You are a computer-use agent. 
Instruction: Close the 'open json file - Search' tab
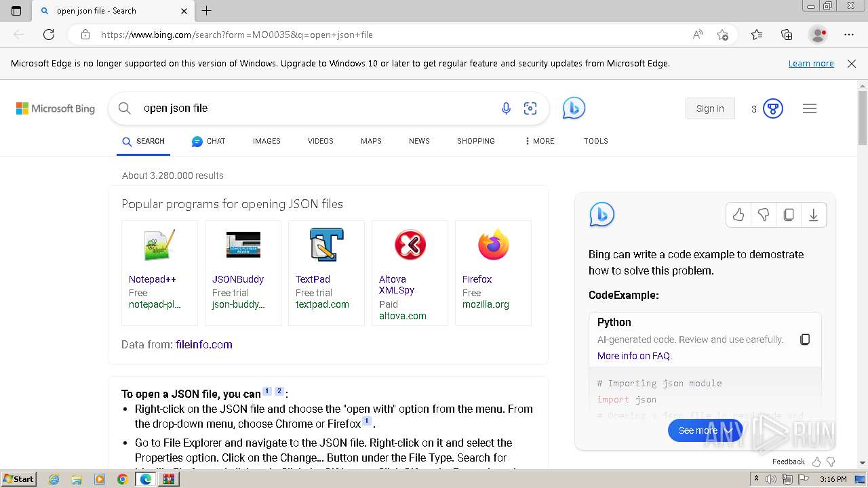[x=184, y=11]
